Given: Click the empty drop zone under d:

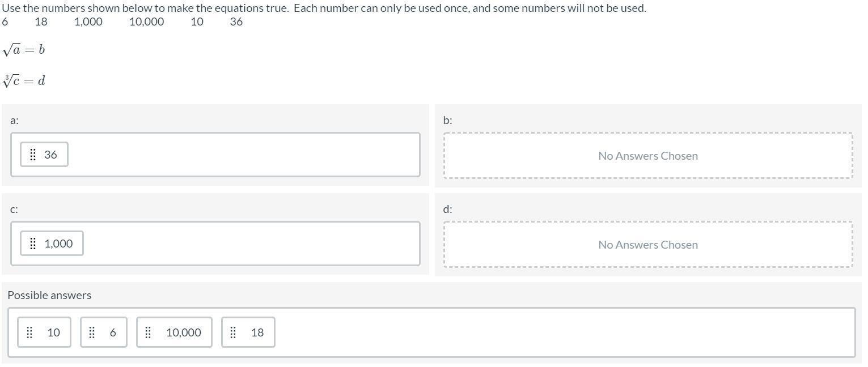Looking at the screenshot, I should [647, 245].
